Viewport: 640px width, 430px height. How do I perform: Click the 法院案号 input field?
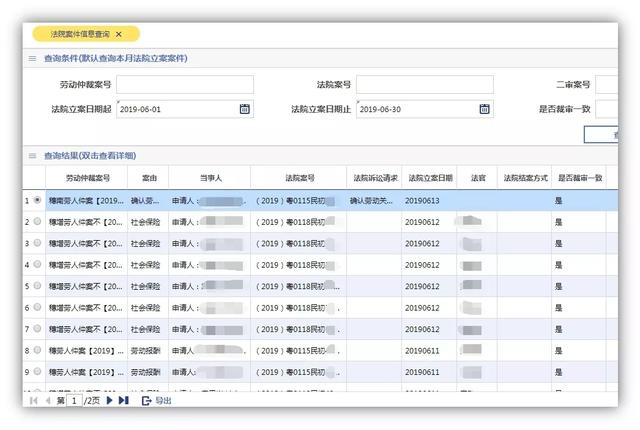point(425,84)
